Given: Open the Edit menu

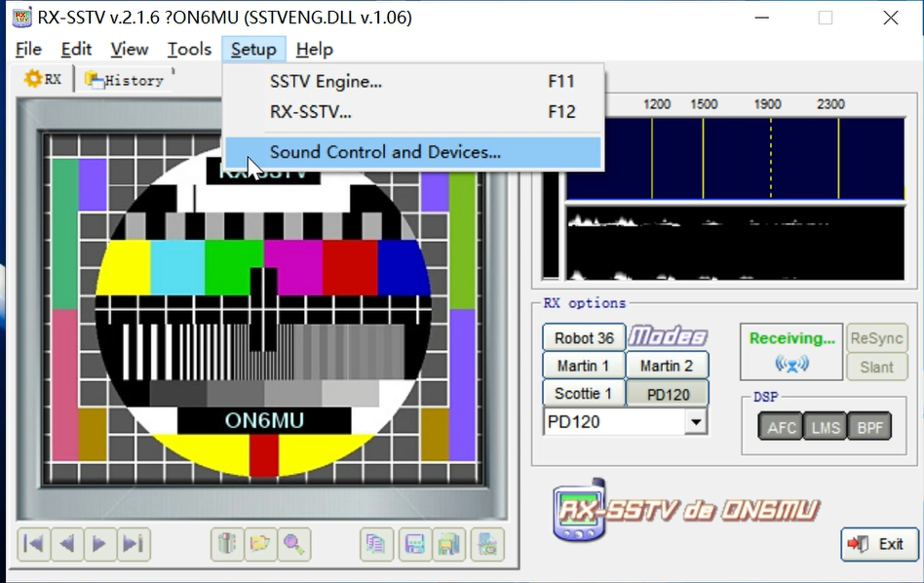Looking at the screenshot, I should [76, 49].
